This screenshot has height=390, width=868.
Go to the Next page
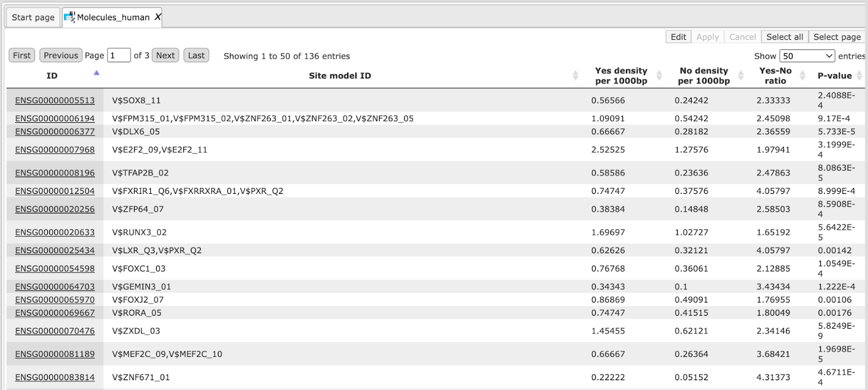(165, 55)
